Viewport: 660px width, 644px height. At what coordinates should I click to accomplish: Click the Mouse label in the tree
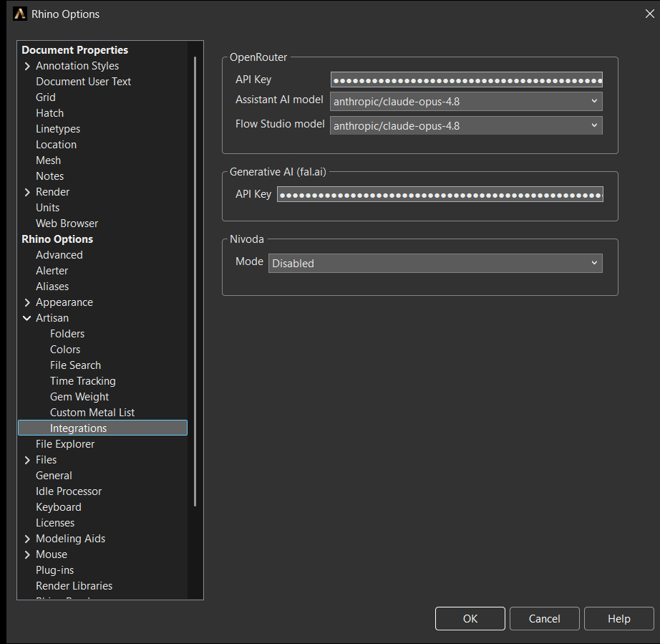(52, 554)
